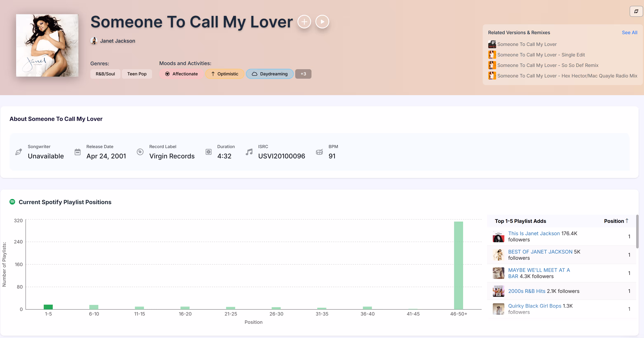Viewport: 644px width, 338px height.
Task: Open the Teen Pop genre tag
Action: [x=137, y=74]
